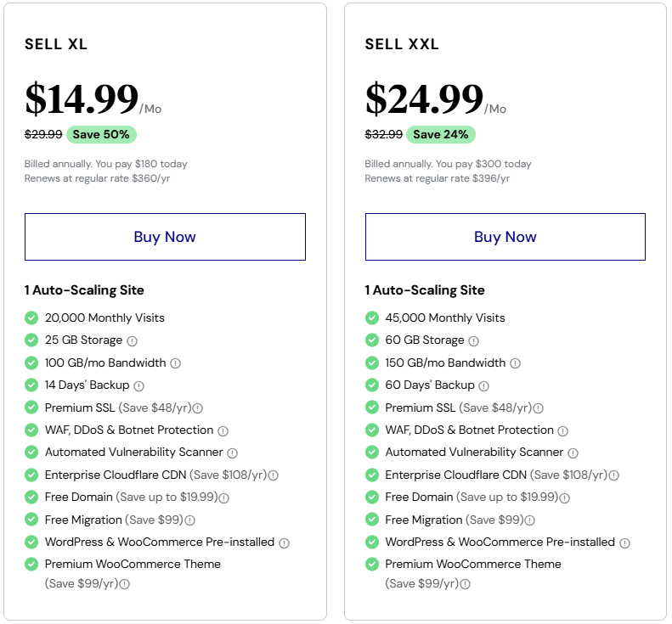The height and width of the screenshot is (624, 672).
Task: Show info for 14 Days' Backup
Action: tap(138, 386)
